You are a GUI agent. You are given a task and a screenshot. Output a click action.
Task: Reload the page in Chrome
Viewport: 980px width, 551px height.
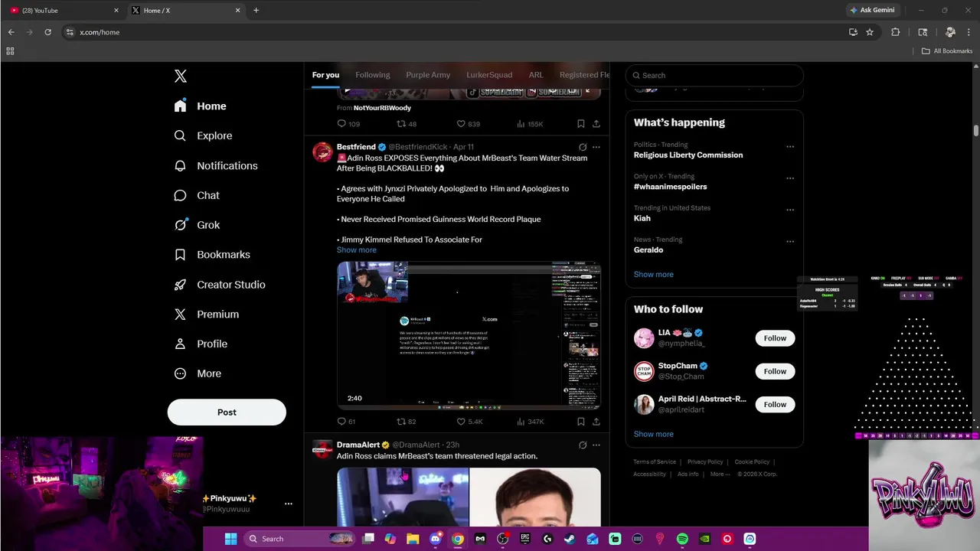click(x=47, y=32)
